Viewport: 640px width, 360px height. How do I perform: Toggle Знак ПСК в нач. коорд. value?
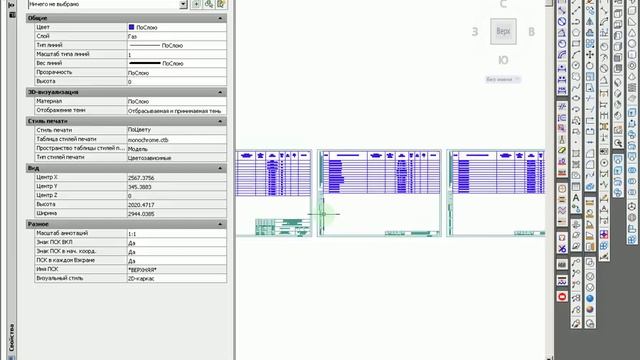(x=177, y=251)
